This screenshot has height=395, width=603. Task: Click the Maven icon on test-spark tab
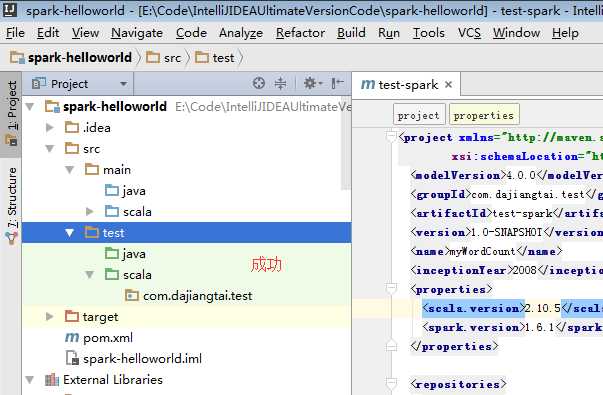[x=368, y=84]
